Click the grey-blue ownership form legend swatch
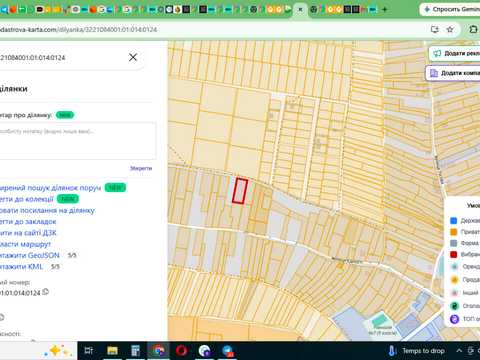Viewport: 480px width, 360px height. tap(453, 243)
